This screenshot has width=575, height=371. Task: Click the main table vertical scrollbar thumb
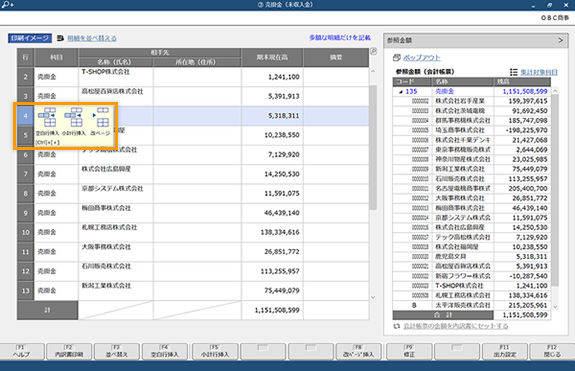(373, 147)
